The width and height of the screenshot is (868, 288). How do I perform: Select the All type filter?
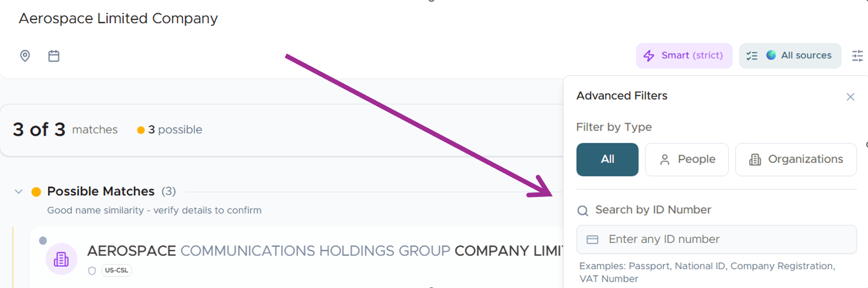[x=607, y=159]
